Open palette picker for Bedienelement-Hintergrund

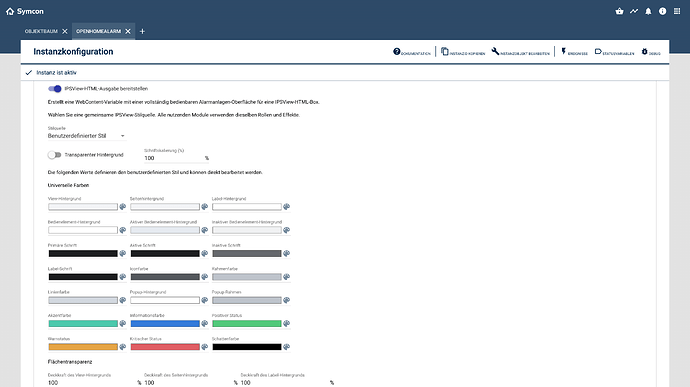(123, 230)
